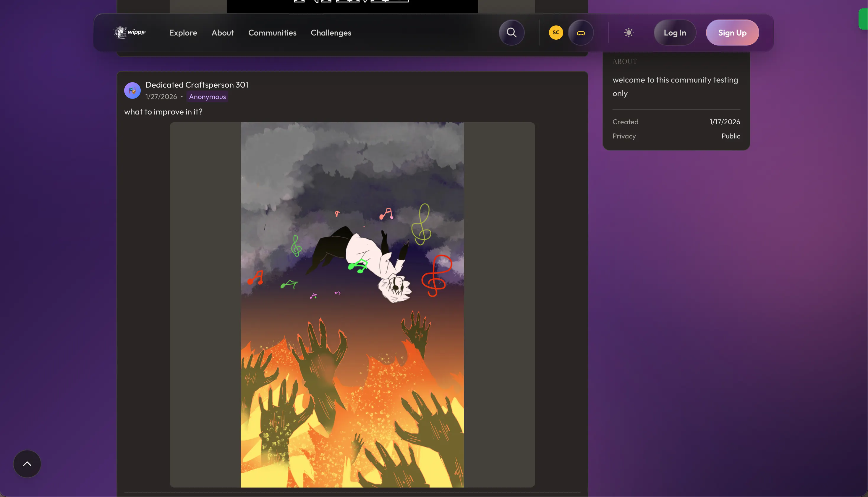Open the About nav item

pos(222,33)
